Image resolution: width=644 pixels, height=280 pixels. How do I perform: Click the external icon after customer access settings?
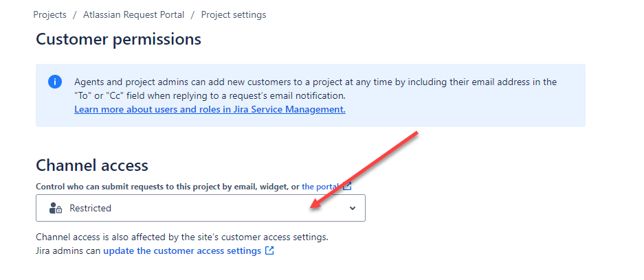(269, 250)
